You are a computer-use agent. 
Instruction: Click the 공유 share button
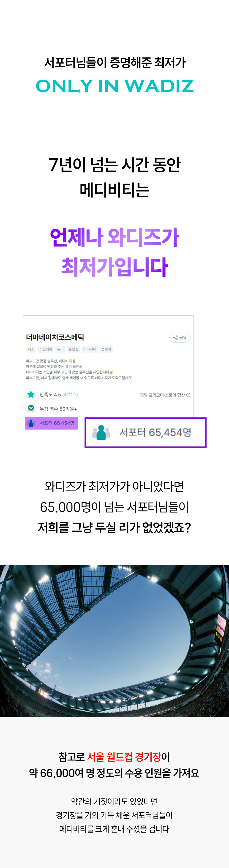(180, 338)
